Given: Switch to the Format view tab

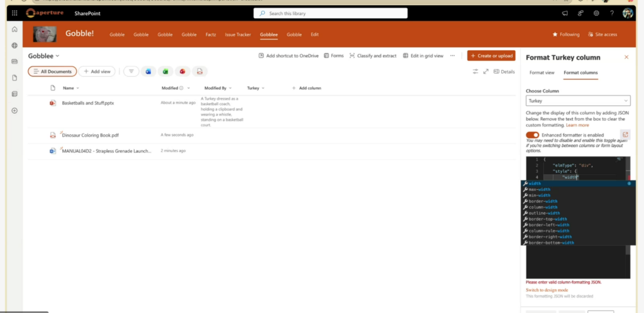Looking at the screenshot, I should [x=541, y=73].
